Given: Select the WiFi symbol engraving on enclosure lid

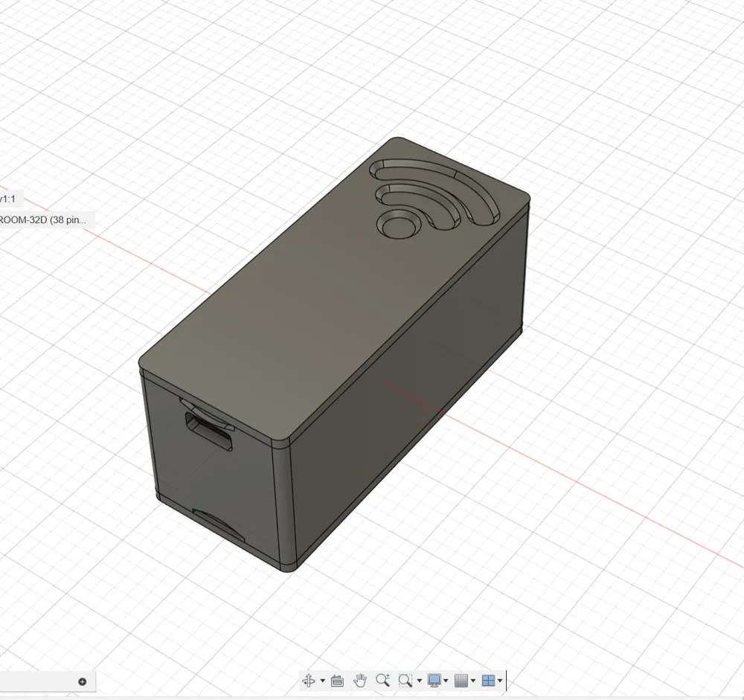Looking at the screenshot, I should click(x=434, y=198).
